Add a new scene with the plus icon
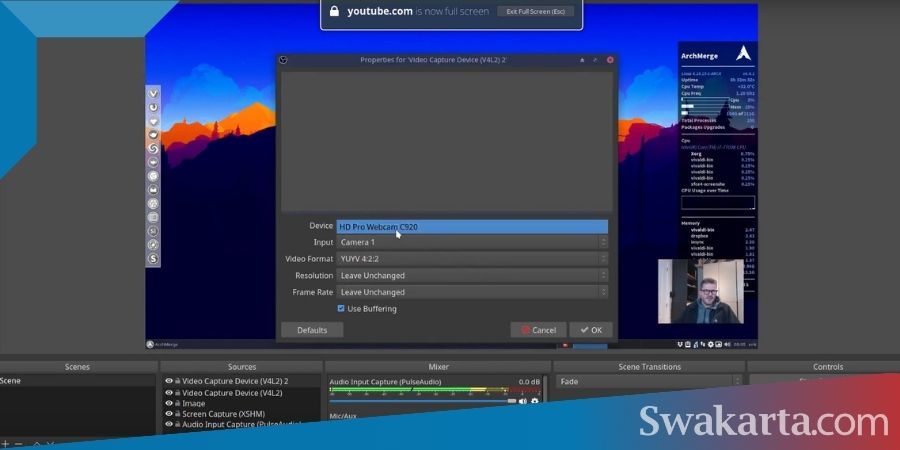 point(6,444)
